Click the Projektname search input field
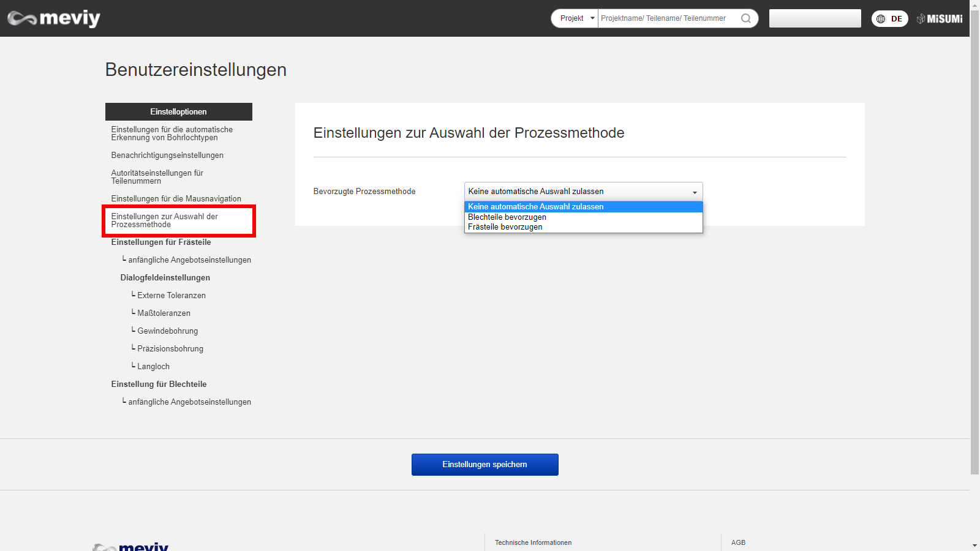The height and width of the screenshot is (551, 980). pyautogui.click(x=668, y=18)
